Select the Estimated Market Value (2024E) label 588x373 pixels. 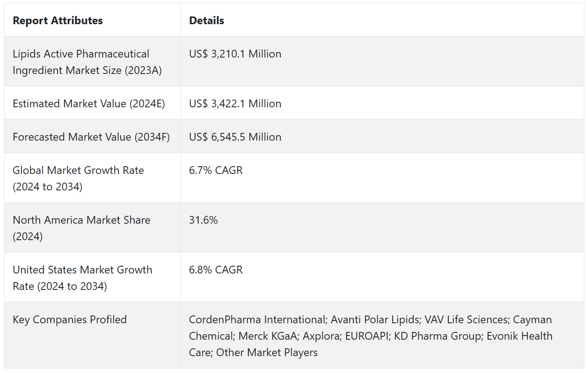[89, 104]
